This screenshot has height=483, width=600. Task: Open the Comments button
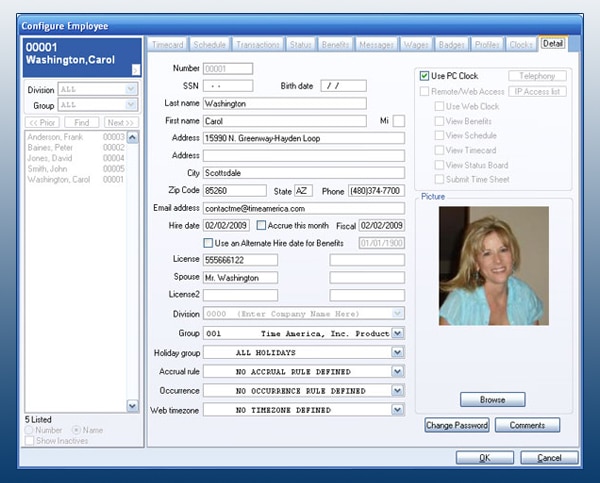point(527,425)
